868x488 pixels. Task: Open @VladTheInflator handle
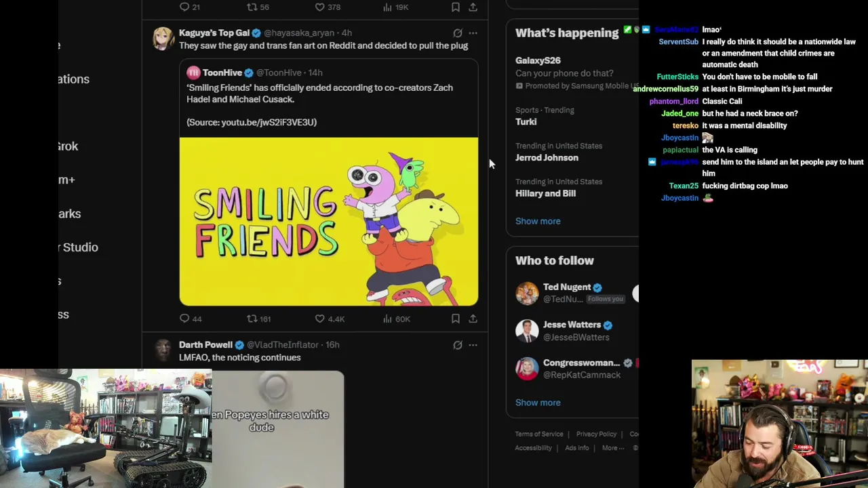coord(282,345)
